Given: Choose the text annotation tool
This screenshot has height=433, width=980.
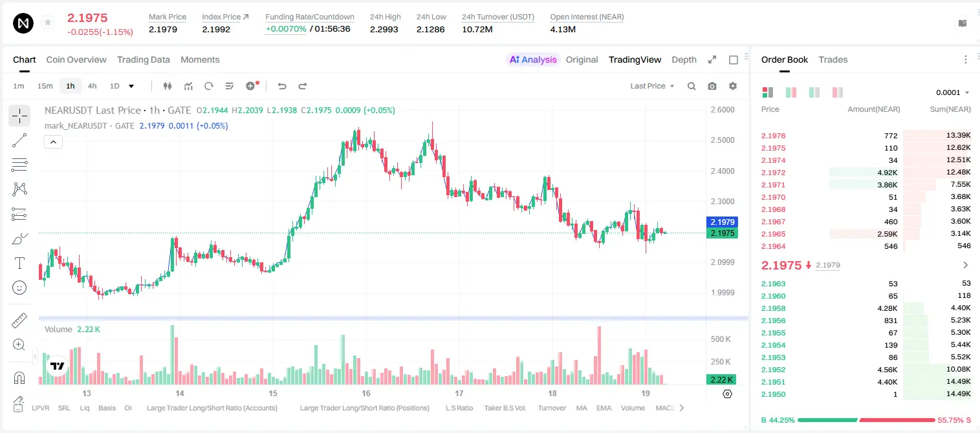Looking at the screenshot, I should [x=19, y=263].
